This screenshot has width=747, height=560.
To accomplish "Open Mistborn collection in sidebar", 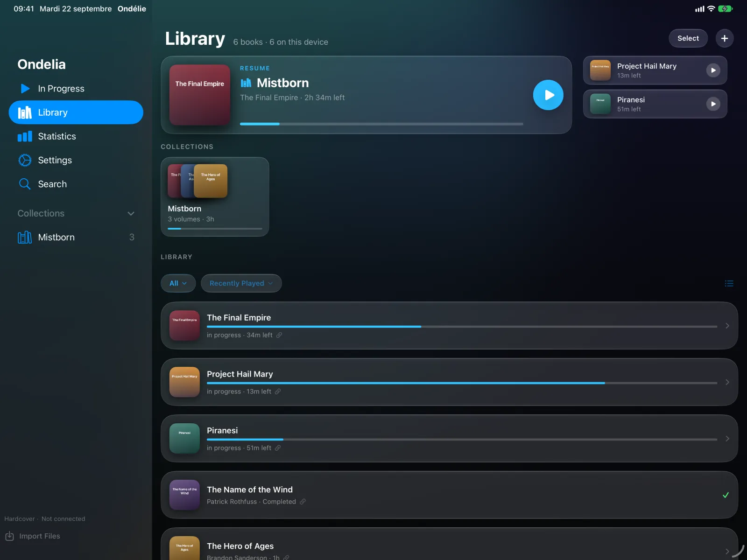I will click(76, 237).
